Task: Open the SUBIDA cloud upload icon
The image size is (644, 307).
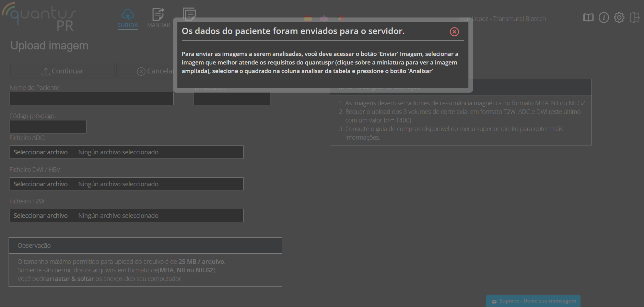Action: pos(128,15)
